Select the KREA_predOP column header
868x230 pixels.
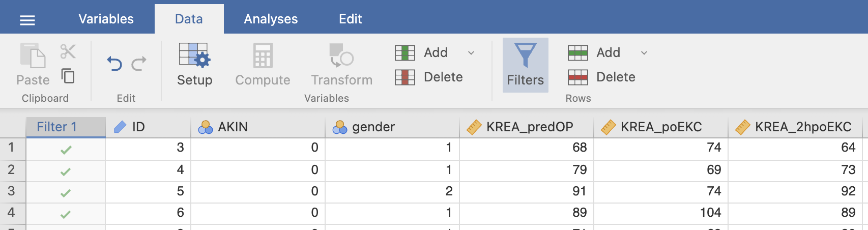point(526,127)
